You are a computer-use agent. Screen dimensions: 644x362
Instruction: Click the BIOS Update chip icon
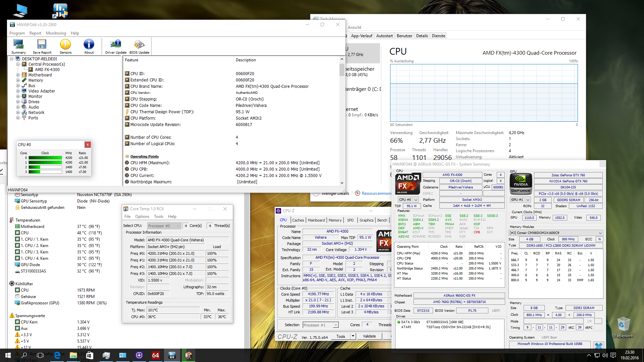coord(139,46)
